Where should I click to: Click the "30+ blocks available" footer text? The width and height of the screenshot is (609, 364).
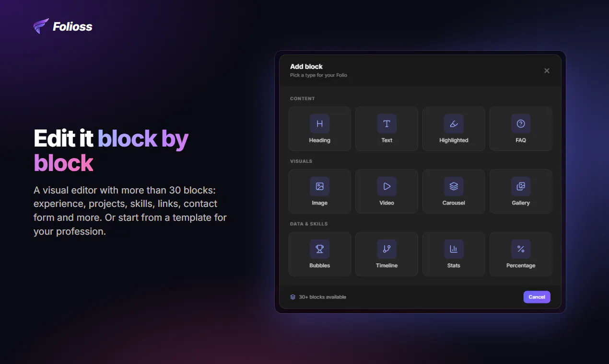pos(322,297)
